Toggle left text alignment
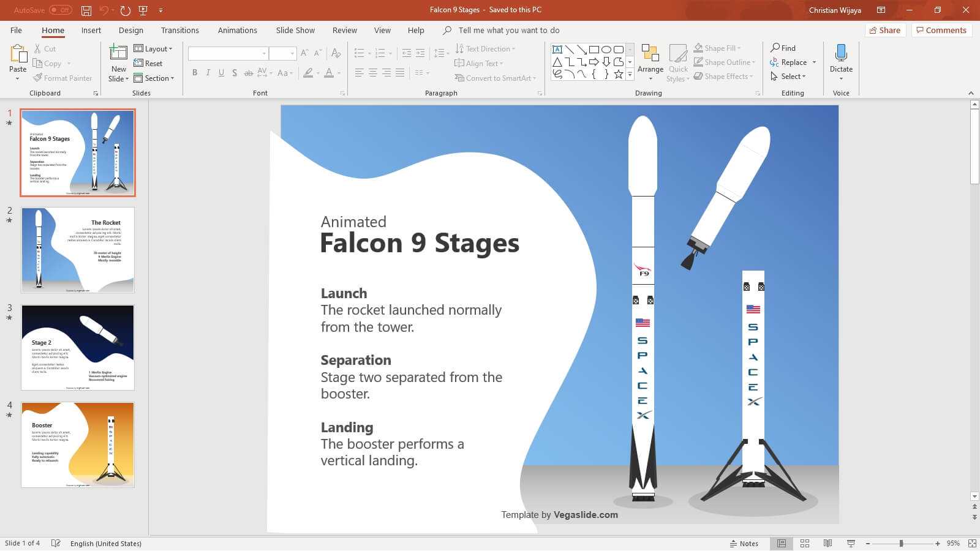This screenshot has height=551, width=980. point(360,73)
